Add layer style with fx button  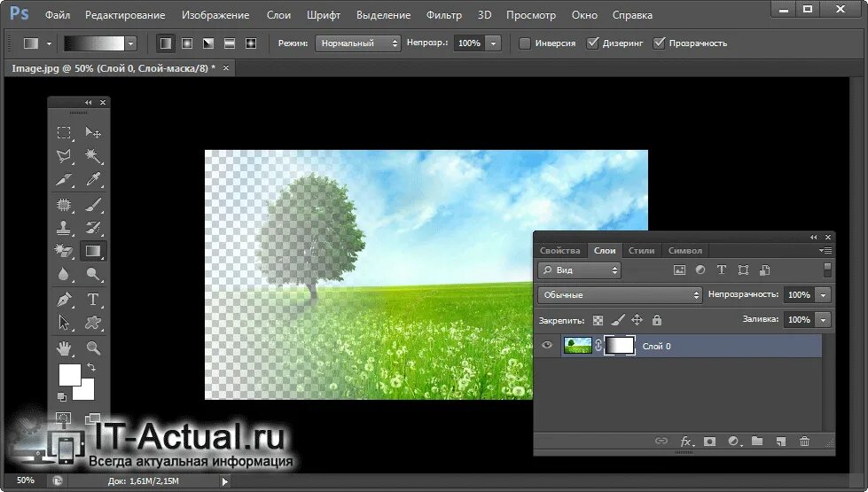[x=686, y=441]
